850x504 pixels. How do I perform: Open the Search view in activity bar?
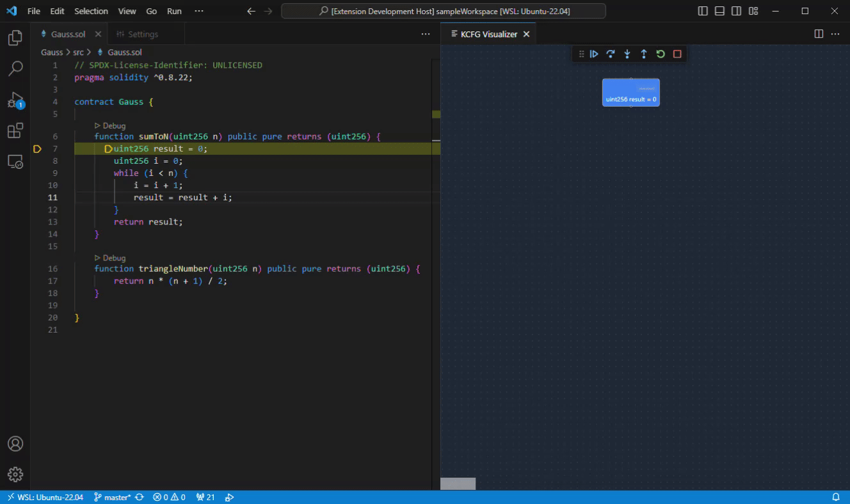coord(15,68)
